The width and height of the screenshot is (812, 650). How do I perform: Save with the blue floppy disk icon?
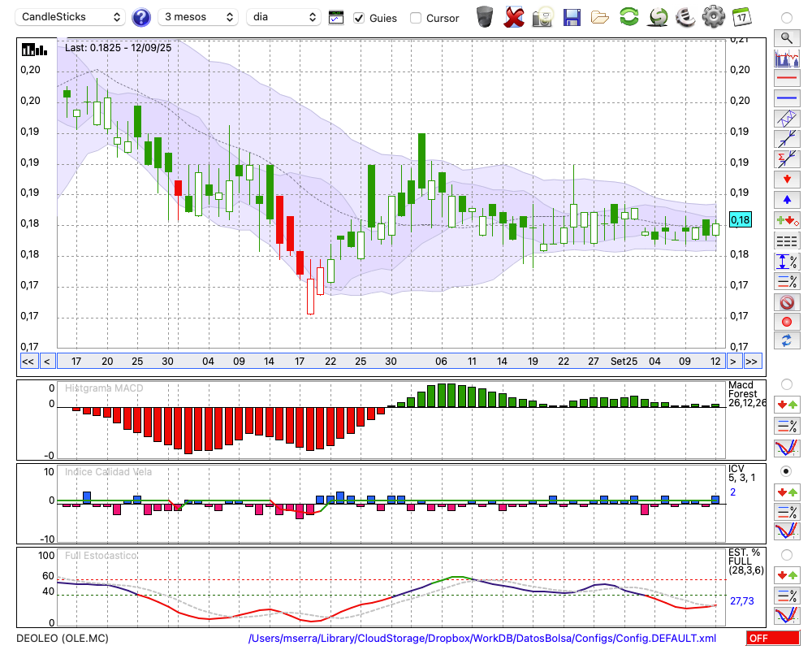click(572, 18)
